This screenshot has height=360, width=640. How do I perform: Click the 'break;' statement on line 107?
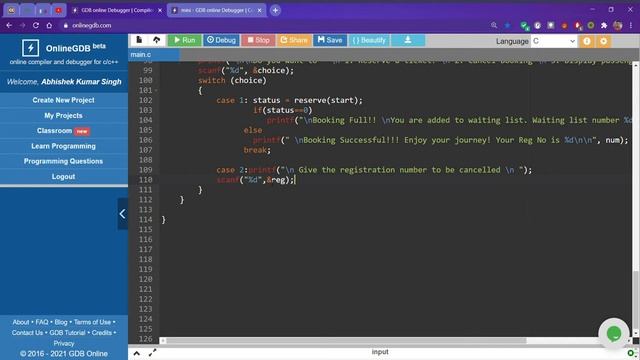(257, 150)
